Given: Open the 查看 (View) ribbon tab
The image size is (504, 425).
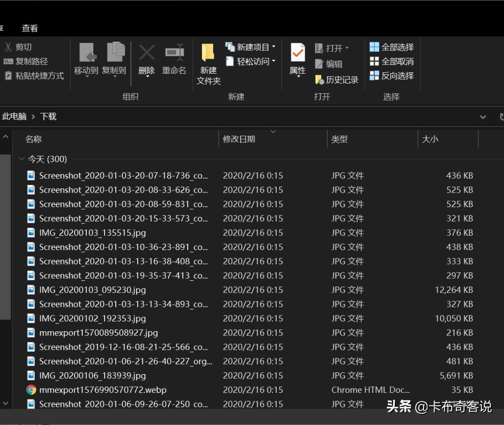Looking at the screenshot, I should [30, 28].
